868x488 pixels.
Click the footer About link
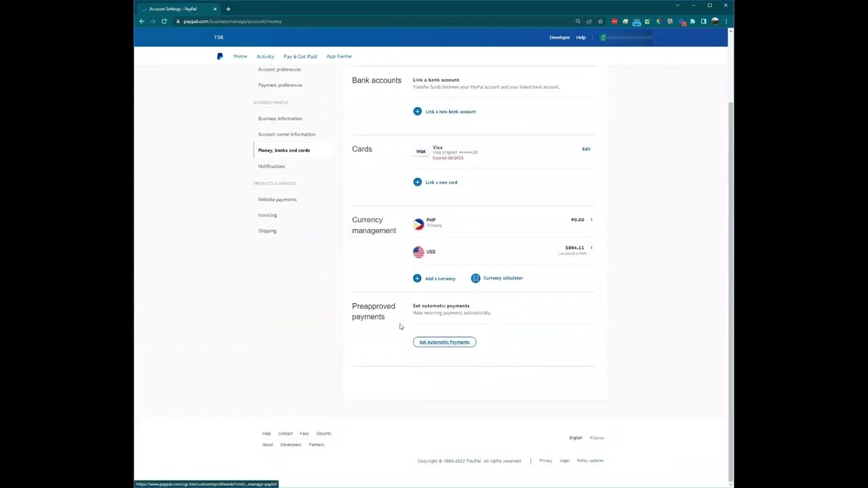click(x=267, y=445)
